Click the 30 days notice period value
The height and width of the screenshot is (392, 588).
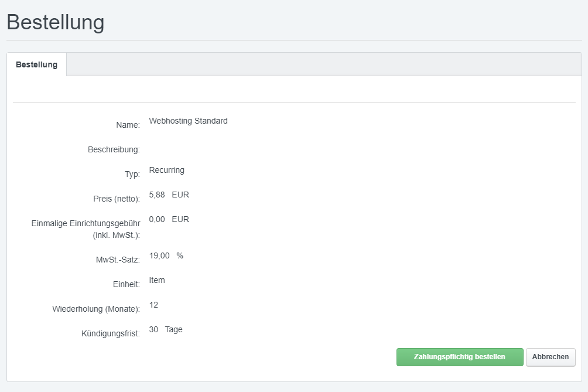(x=153, y=329)
